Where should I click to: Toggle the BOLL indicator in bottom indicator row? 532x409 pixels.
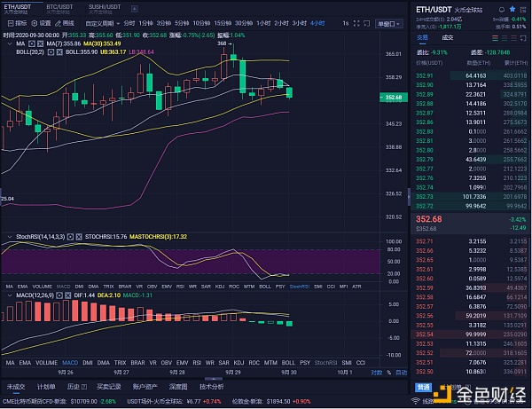287,362
